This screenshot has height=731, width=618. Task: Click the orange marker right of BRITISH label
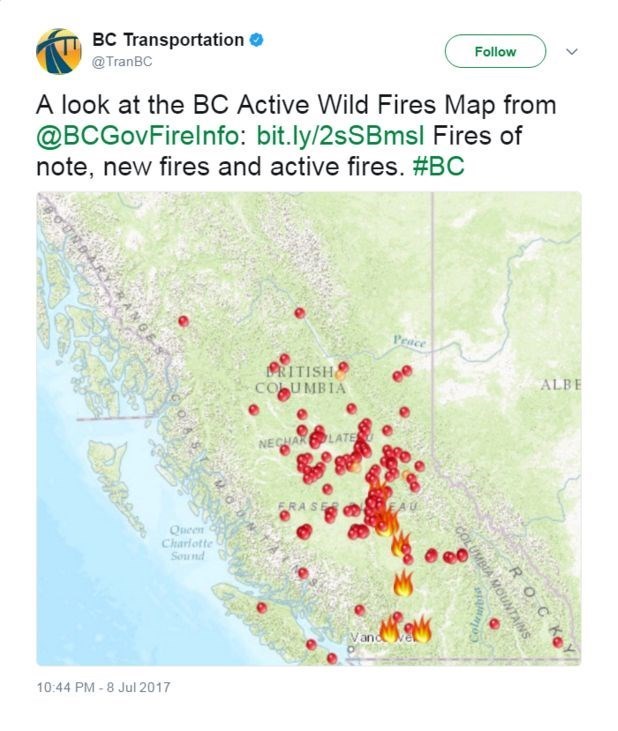coord(341,371)
